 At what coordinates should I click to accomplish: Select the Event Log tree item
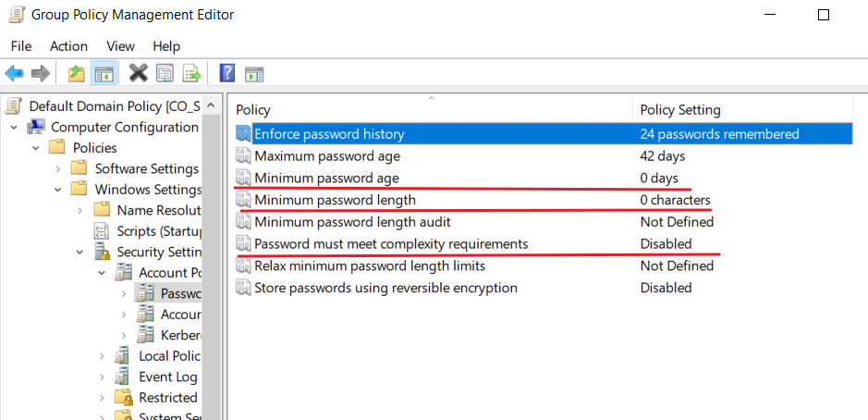pyautogui.click(x=167, y=377)
